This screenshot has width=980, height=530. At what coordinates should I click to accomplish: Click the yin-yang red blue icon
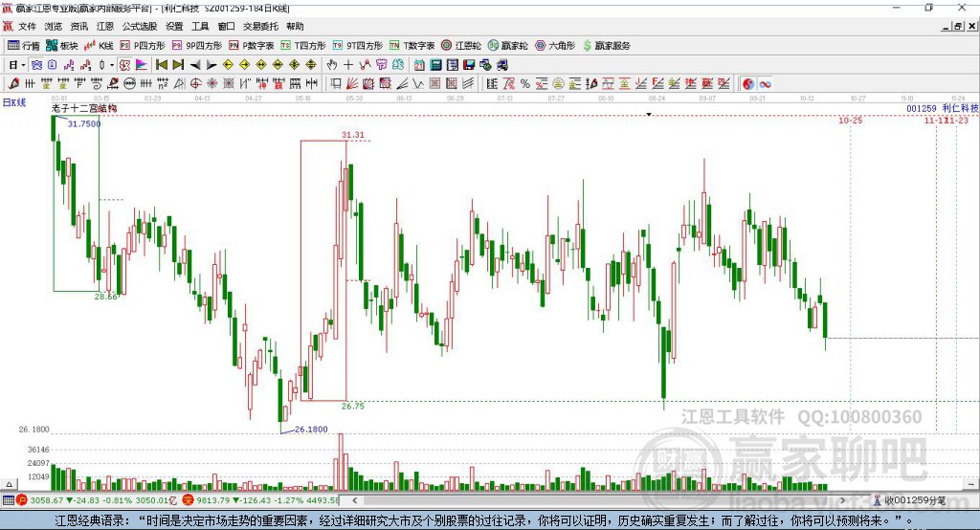[x=748, y=84]
